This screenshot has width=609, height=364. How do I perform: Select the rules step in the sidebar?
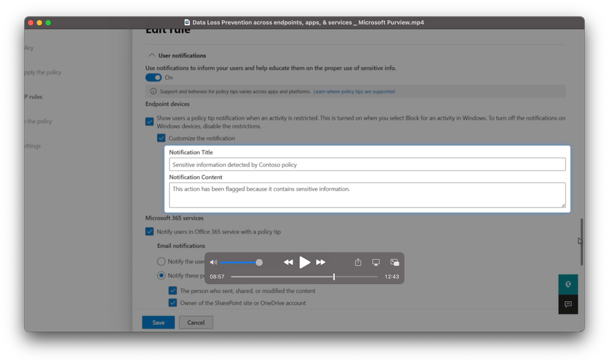34,97
